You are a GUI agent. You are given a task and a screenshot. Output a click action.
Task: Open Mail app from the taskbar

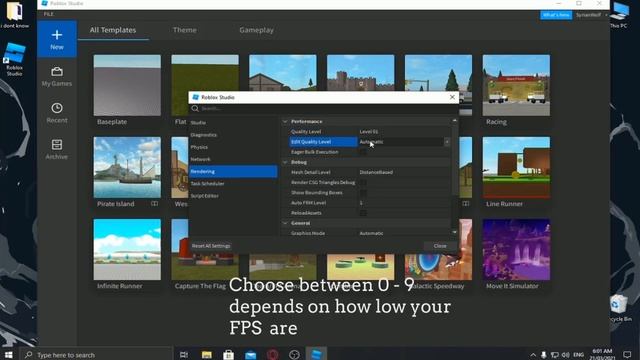[251, 355]
